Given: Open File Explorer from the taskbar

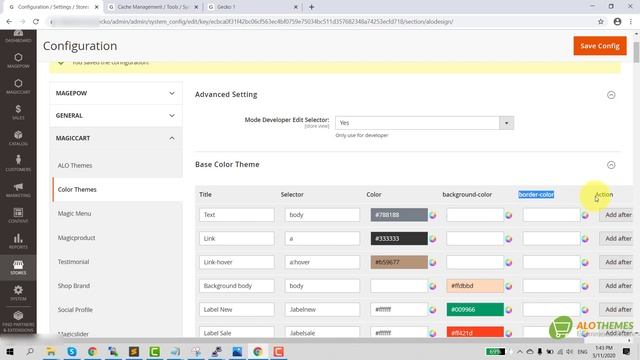Looking at the screenshot, I should [x=51, y=351].
